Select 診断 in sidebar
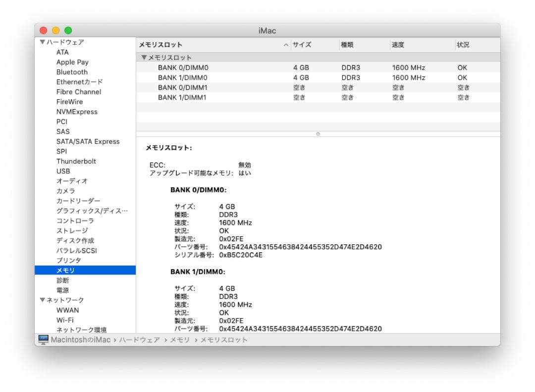Viewport: 535px width, 392px height. tap(62, 280)
